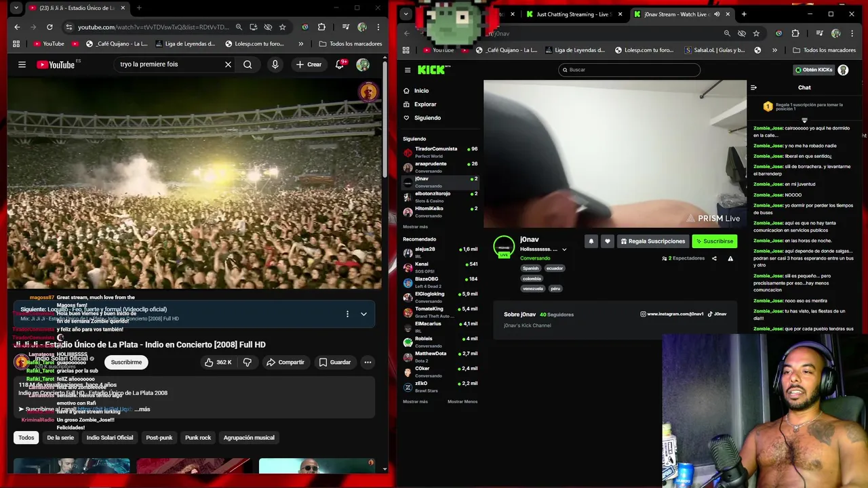The height and width of the screenshot is (488, 868).
Task: Open Crear button on YouTube
Action: [x=309, y=64]
